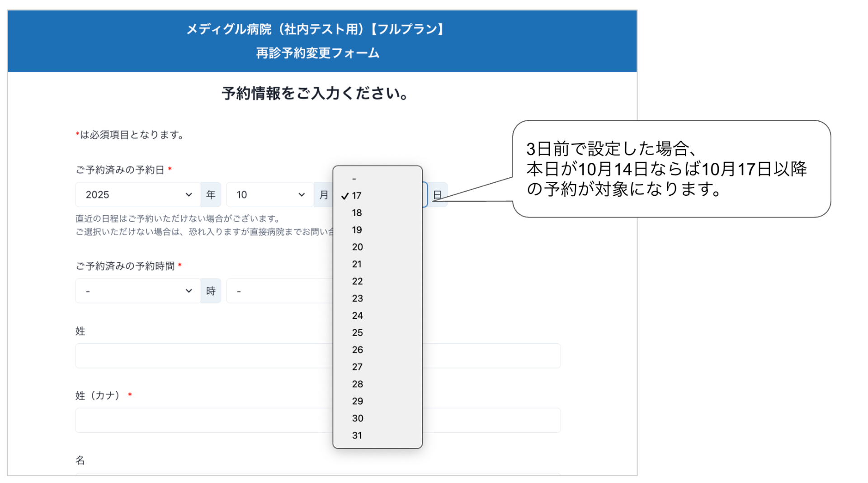The height and width of the screenshot is (483, 868).
Task: Open the reservation hour dropdown
Action: pyautogui.click(x=137, y=291)
